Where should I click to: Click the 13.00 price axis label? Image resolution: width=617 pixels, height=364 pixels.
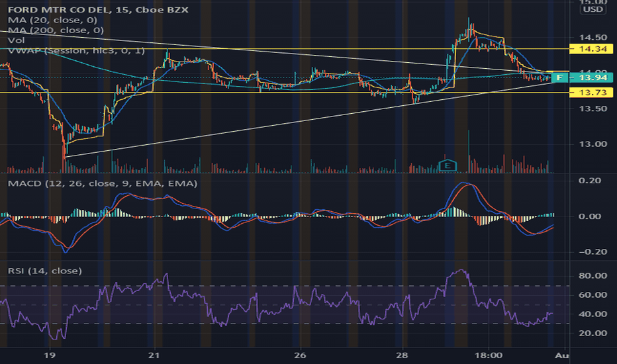(x=593, y=144)
